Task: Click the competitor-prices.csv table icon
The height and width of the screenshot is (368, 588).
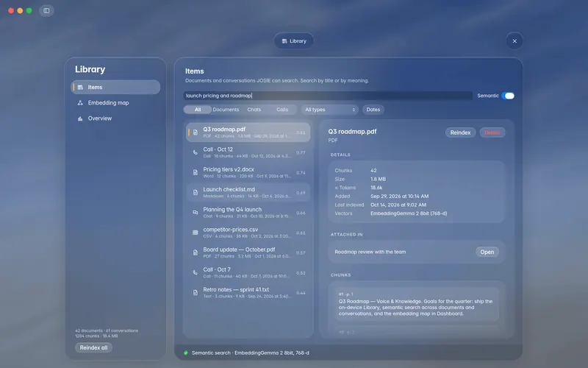Action: (x=196, y=233)
